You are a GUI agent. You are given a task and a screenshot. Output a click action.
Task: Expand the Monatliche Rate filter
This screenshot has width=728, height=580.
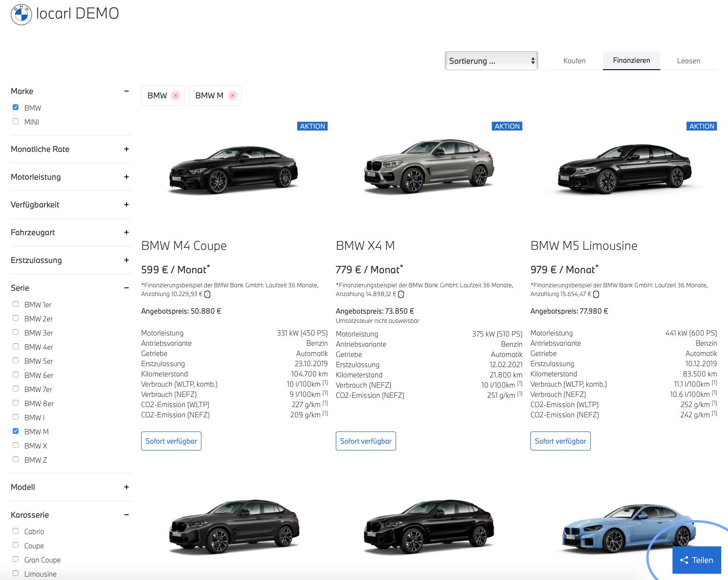click(x=127, y=149)
